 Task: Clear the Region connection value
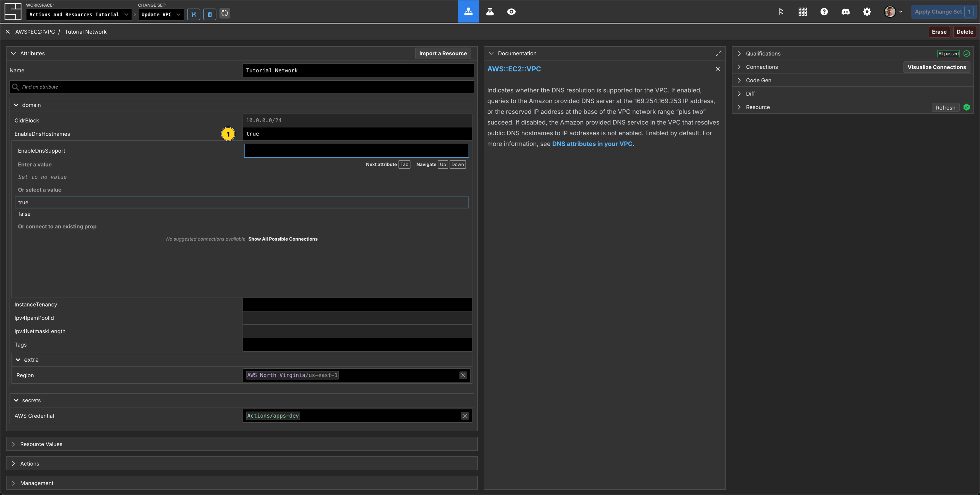pyautogui.click(x=463, y=375)
